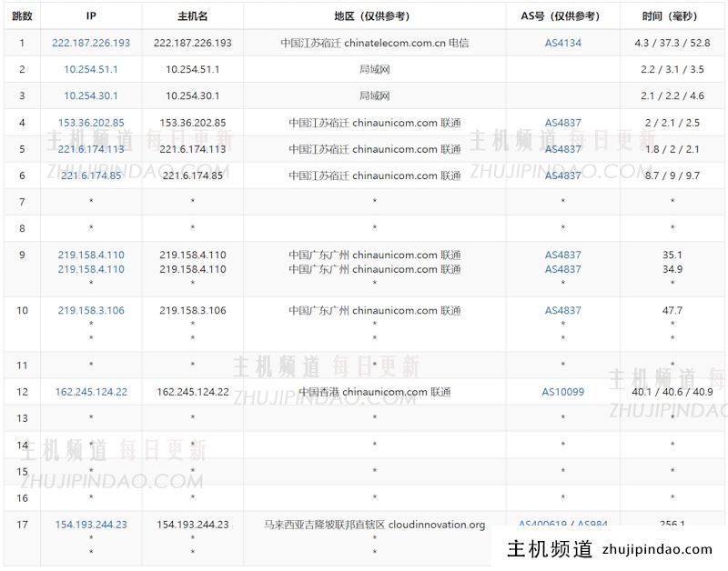Select hop number 11 in 跳数 column
The image size is (728, 571).
[x=22, y=366]
